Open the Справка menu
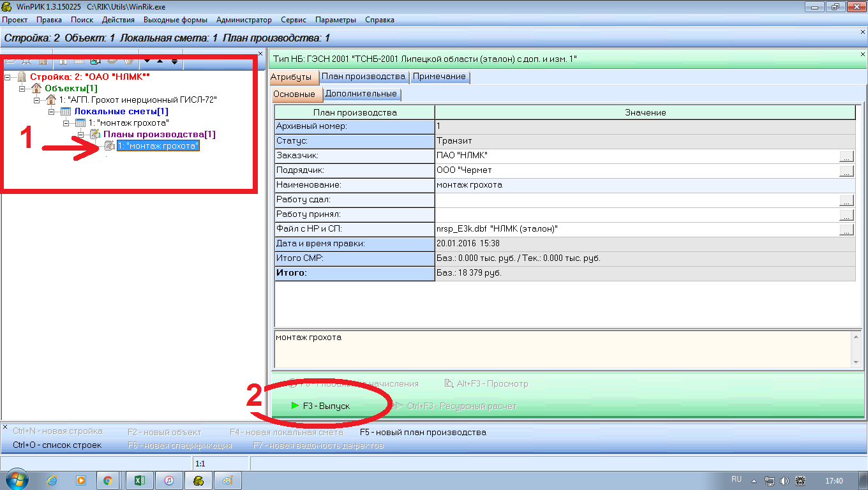The width and height of the screenshot is (868, 490). click(x=380, y=20)
